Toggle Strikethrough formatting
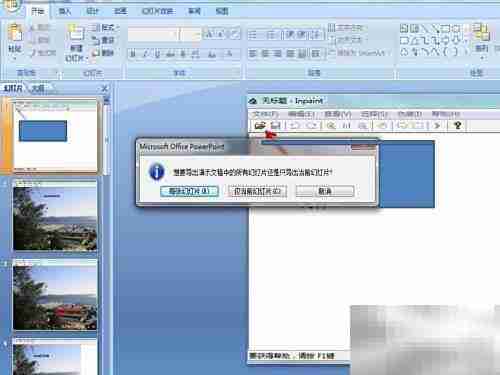 pyautogui.click(x=170, y=54)
